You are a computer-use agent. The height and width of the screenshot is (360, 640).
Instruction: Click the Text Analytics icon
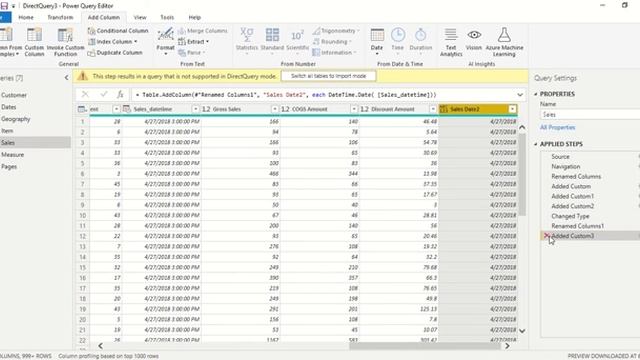click(x=451, y=42)
